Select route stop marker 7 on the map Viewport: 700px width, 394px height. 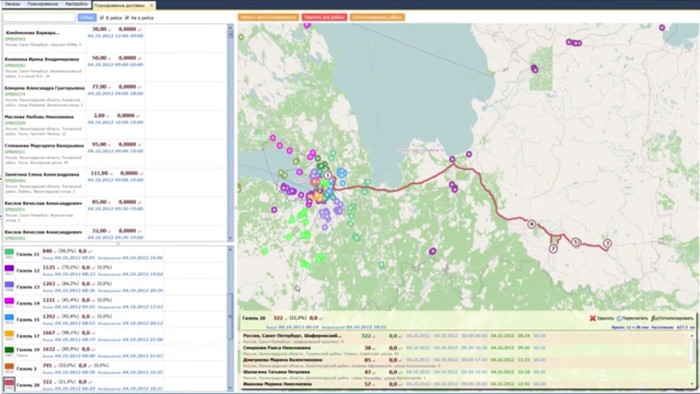pos(554,249)
